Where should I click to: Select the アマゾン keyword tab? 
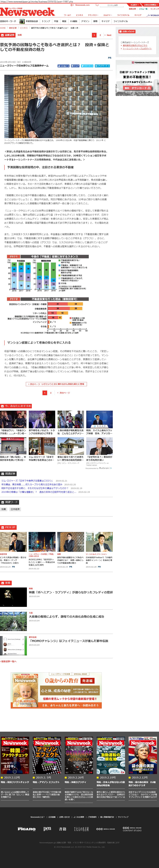pos(85,21)
